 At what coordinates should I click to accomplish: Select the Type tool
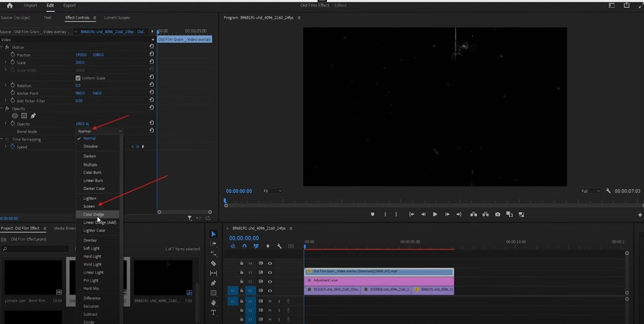coord(214,312)
